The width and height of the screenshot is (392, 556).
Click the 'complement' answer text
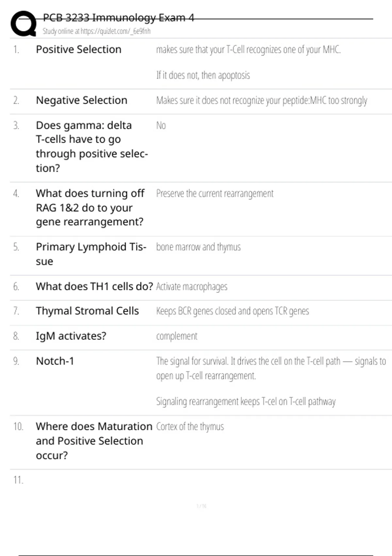point(177,336)
